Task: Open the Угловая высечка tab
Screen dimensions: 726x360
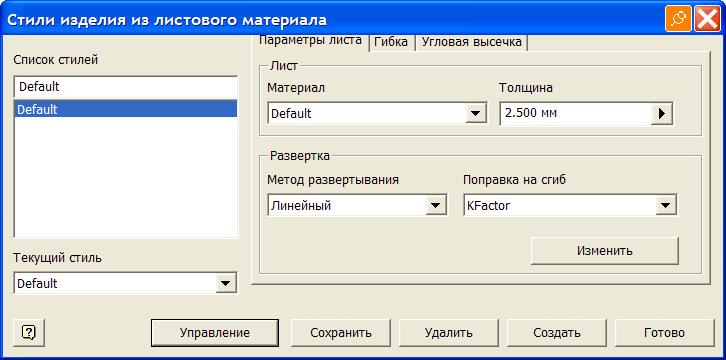Action: (x=471, y=42)
